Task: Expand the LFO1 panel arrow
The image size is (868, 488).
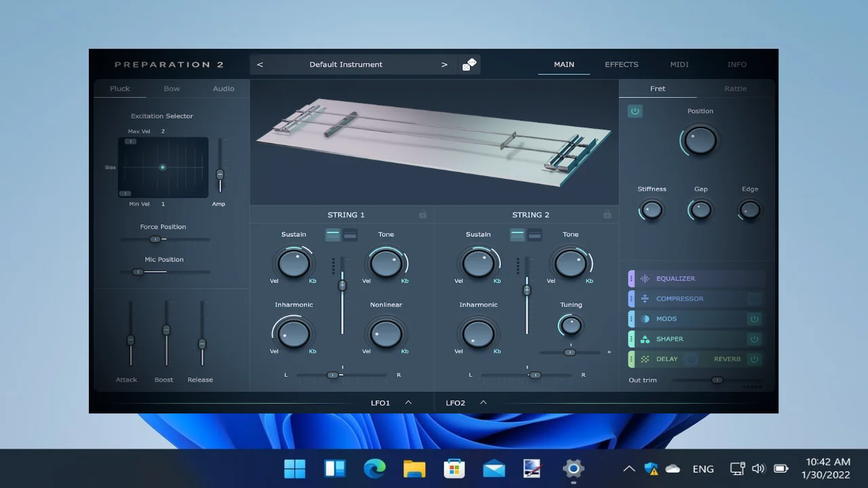Action: (408, 403)
